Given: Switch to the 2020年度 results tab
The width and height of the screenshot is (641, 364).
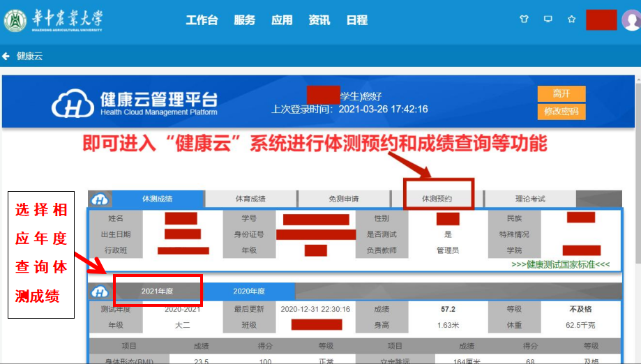Looking at the screenshot, I should point(249,291).
